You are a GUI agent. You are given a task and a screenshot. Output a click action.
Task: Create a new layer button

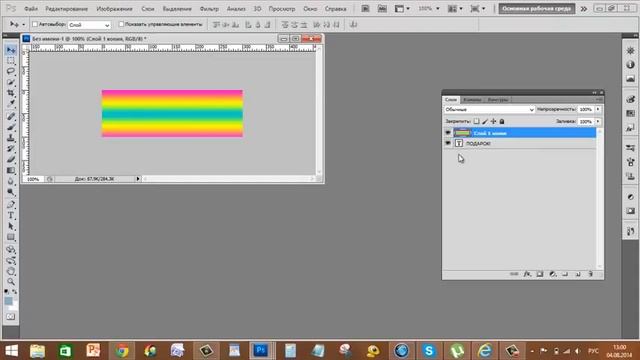[x=578, y=274]
